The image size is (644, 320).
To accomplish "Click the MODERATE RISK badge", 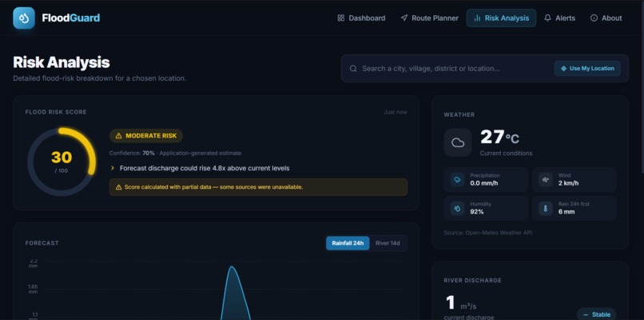I will (146, 136).
